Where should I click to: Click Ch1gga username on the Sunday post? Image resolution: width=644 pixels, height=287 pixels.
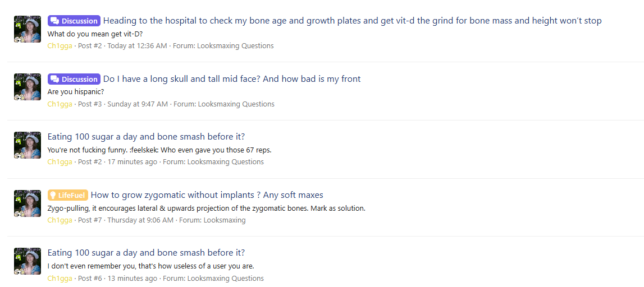pyautogui.click(x=60, y=104)
